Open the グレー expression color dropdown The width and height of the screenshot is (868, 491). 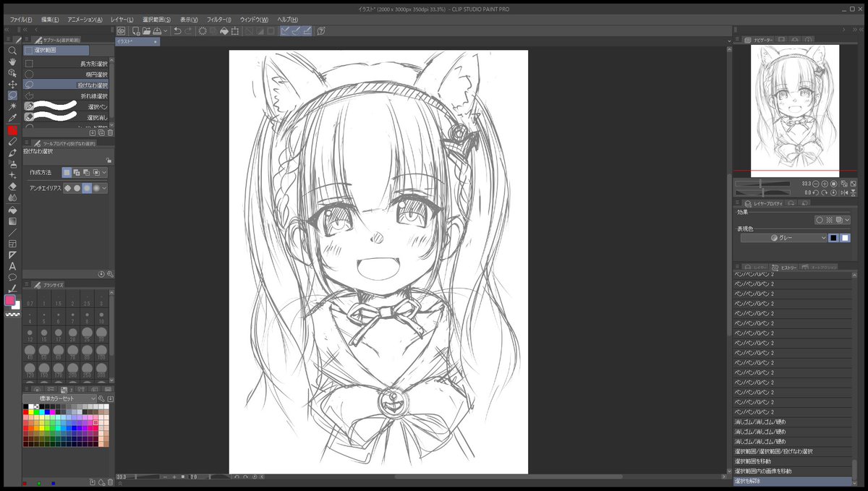pos(784,238)
